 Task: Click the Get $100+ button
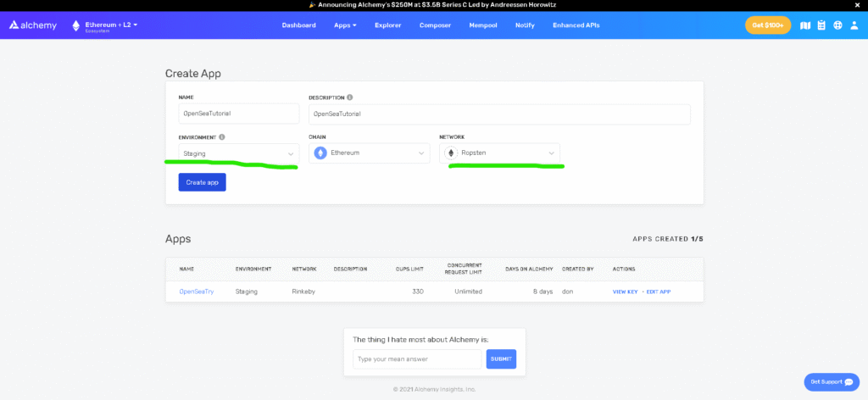[x=767, y=25]
